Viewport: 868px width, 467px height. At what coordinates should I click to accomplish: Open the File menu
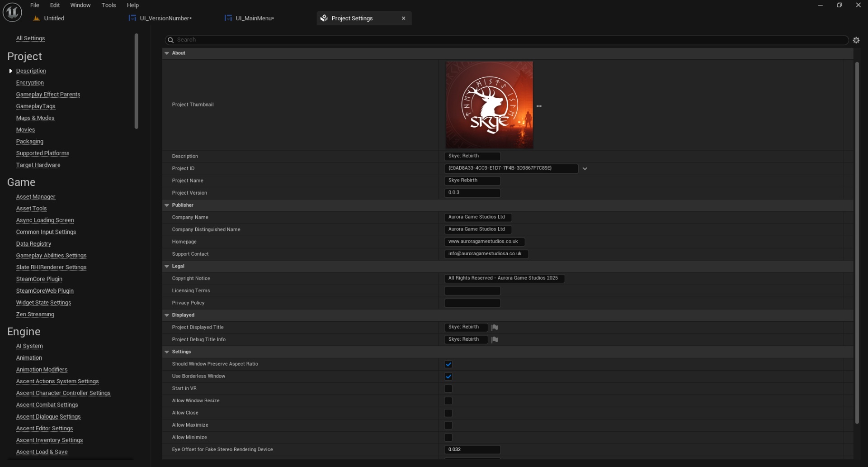pos(34,5)
